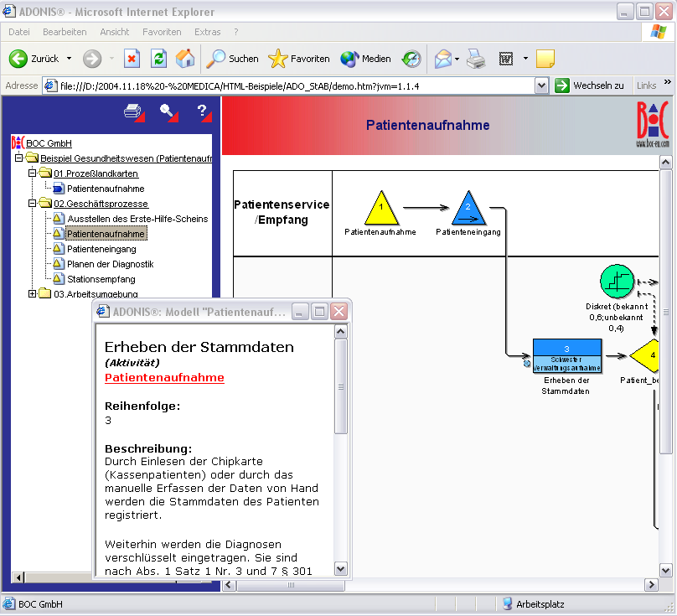677x616 pixels.
Task: Open the Ansicht menu
Action: pyautogui.click(x=115, y=32)
